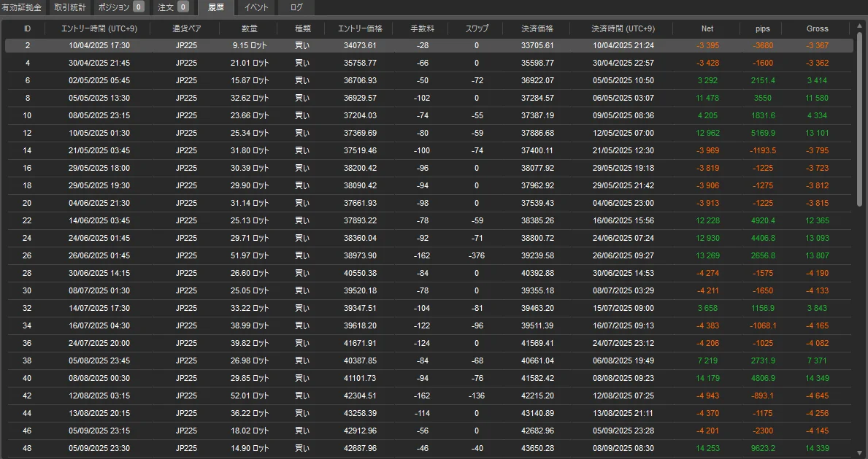Sort by the Gross column header

click(x=817, y=28)
